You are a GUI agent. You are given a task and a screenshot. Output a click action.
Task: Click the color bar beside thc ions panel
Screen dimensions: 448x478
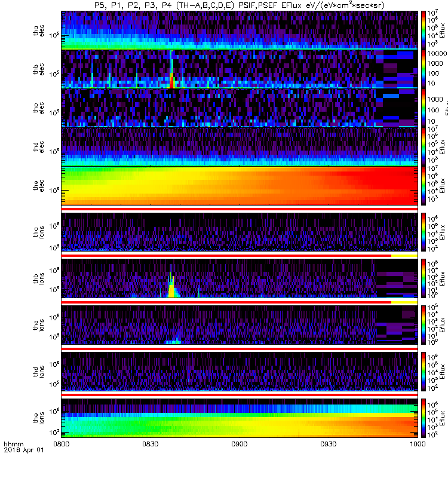tap(424, 325)
